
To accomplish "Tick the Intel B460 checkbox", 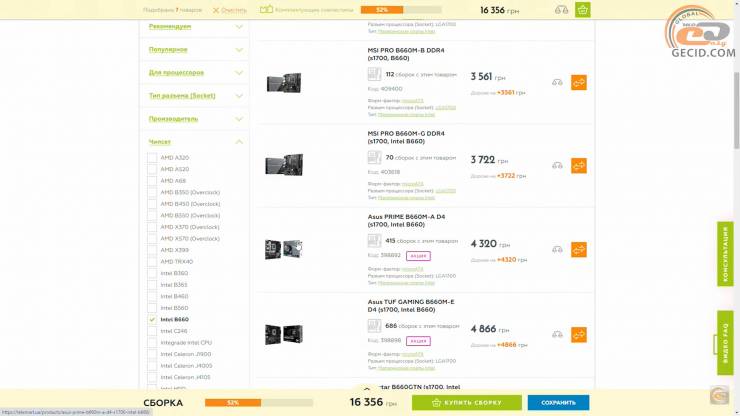I will tap(152, 297).
